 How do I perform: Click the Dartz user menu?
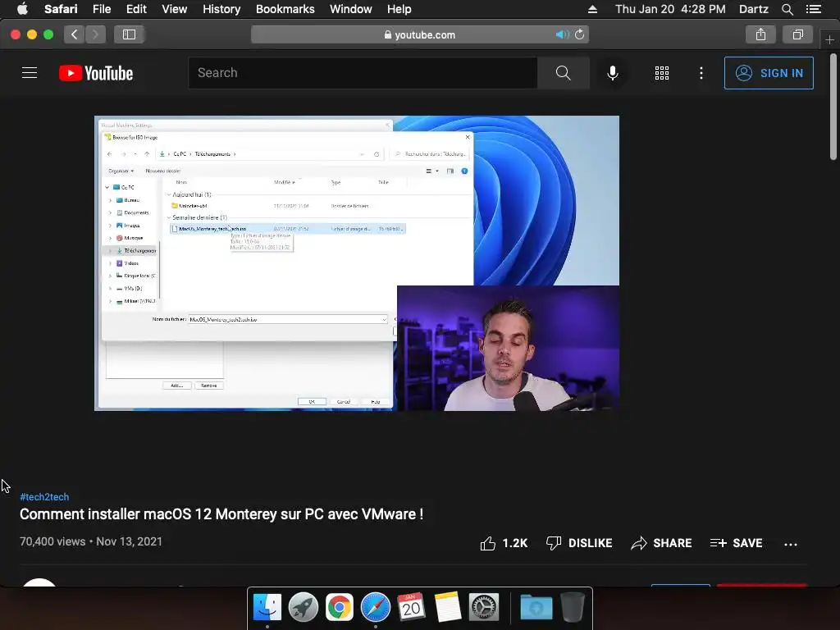[x=753, y=8]
